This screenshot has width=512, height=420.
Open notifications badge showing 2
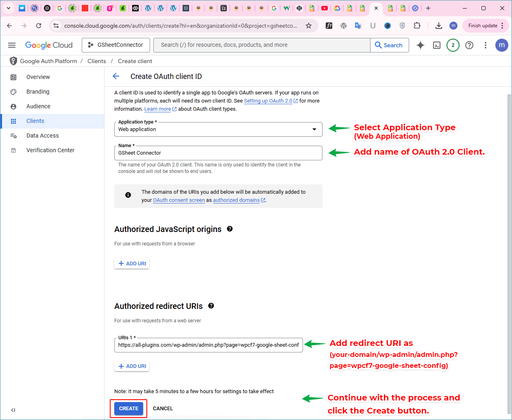[453, 45]
